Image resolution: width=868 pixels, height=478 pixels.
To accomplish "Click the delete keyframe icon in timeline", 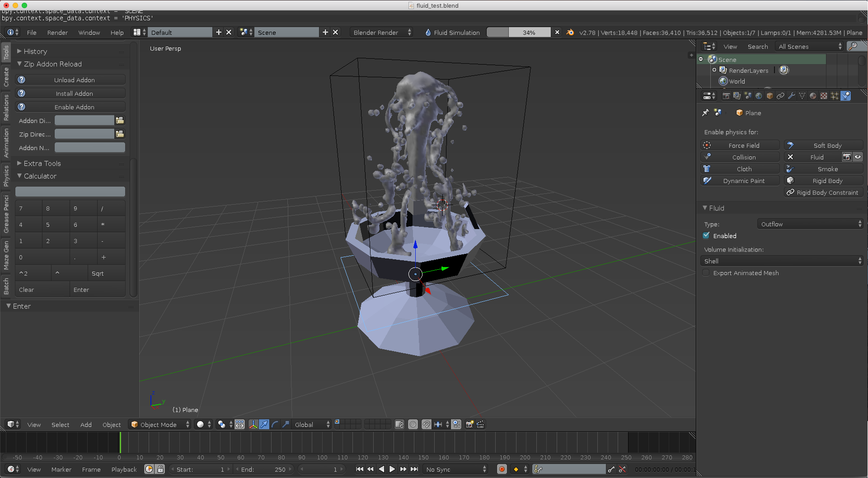I will (x=622, y=469).
